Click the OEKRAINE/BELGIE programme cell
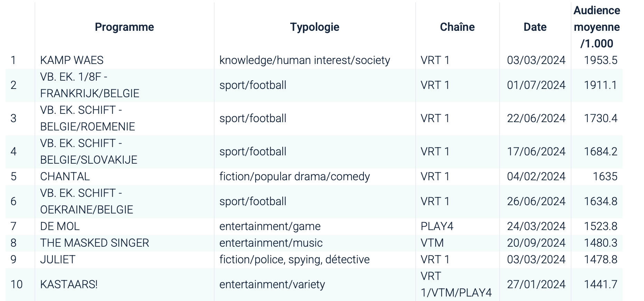The width and height of the screenshot is (644, 301). tap(86, 201)
